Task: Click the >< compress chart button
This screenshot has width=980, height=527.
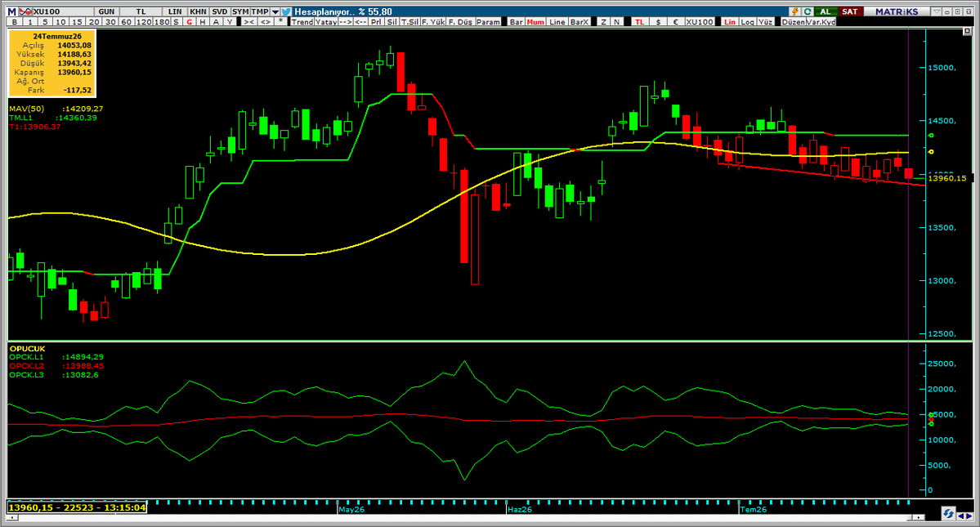Action: 248,22
